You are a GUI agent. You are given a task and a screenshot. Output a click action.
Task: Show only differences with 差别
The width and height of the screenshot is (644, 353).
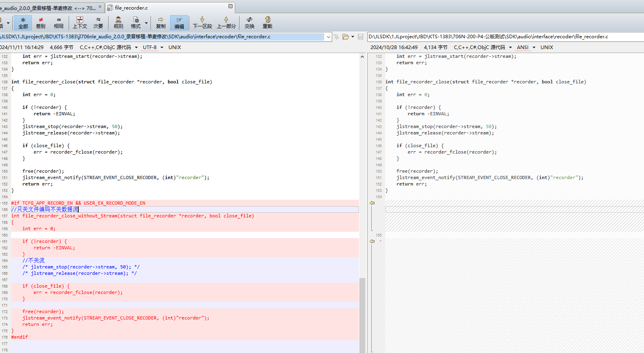click(41, 23)
